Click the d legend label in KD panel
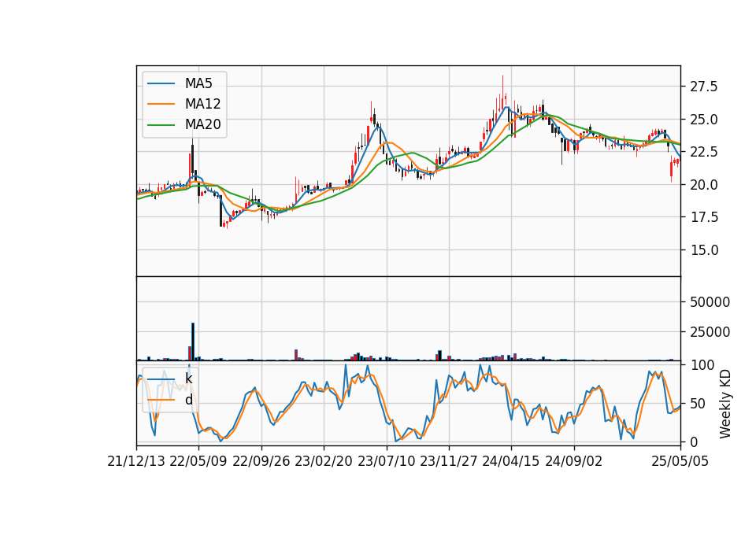Viewport: 756px width, 543px height. [188, 400]
